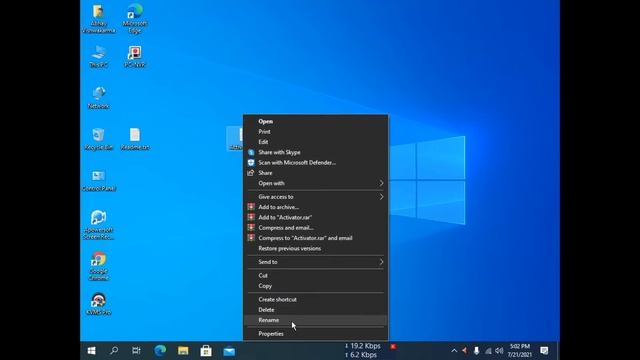Select Create shortcut
640x360 pixels.
click(316, 300)
